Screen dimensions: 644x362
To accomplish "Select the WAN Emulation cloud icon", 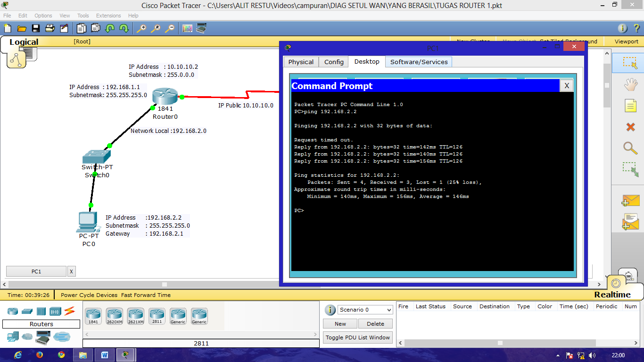I will tap(27, 337).
